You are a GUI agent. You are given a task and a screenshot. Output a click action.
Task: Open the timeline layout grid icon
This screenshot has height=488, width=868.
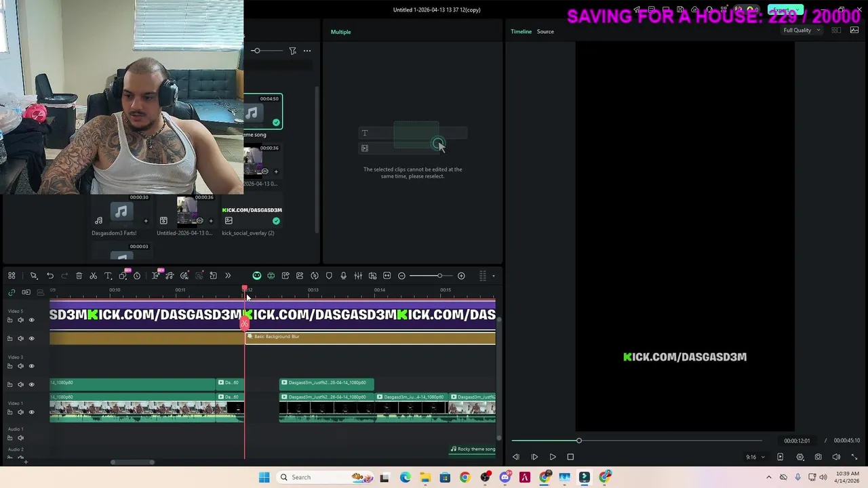(x=12, y=276)
